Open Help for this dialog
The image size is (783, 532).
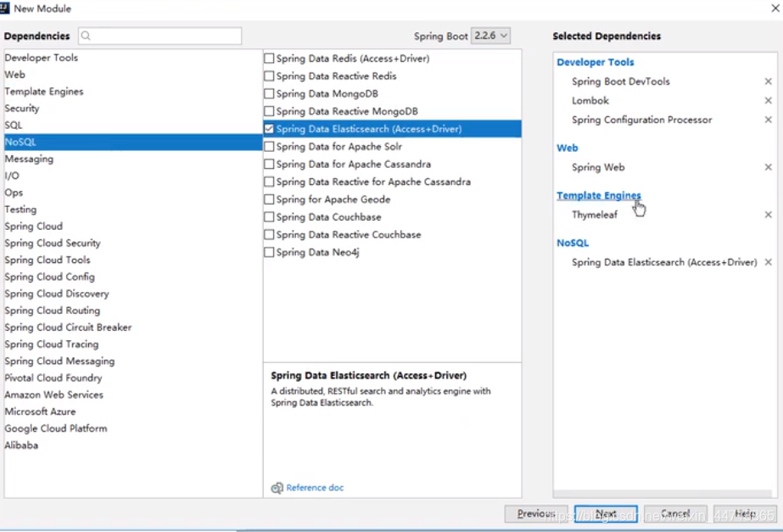745,514
